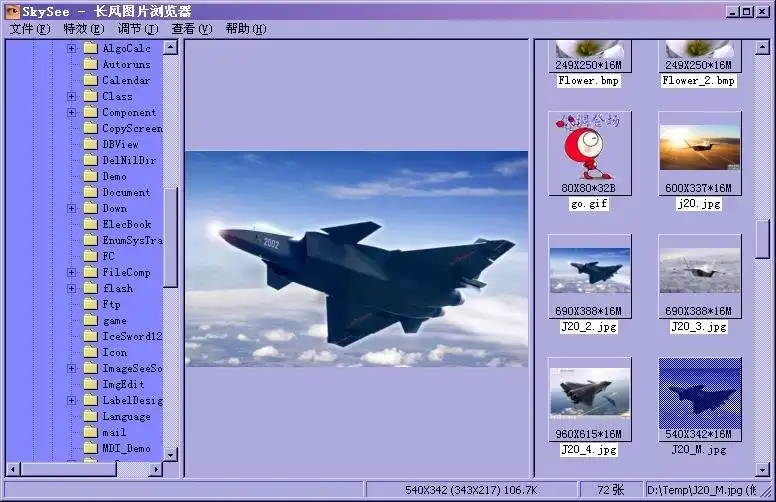
Task: Select the AlgoCalc tree item label
Action: [126, 48]
